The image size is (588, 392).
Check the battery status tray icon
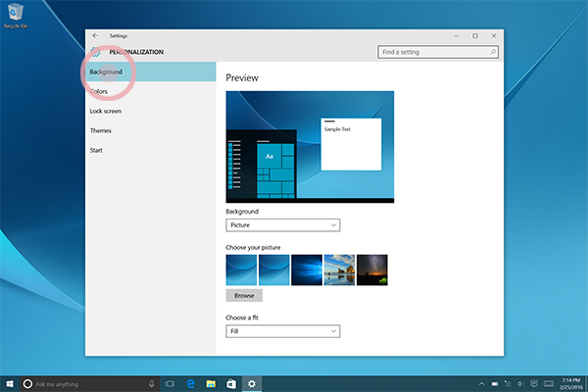(x=495, y=384)
